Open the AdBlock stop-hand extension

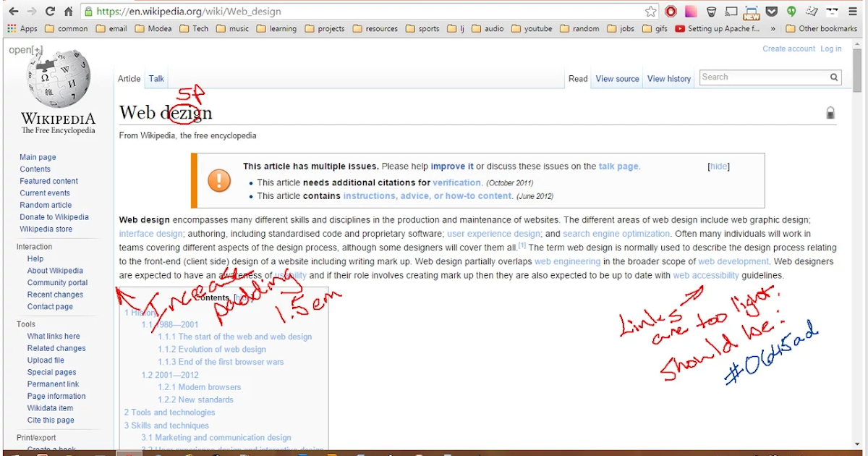(x=671, y=11)
